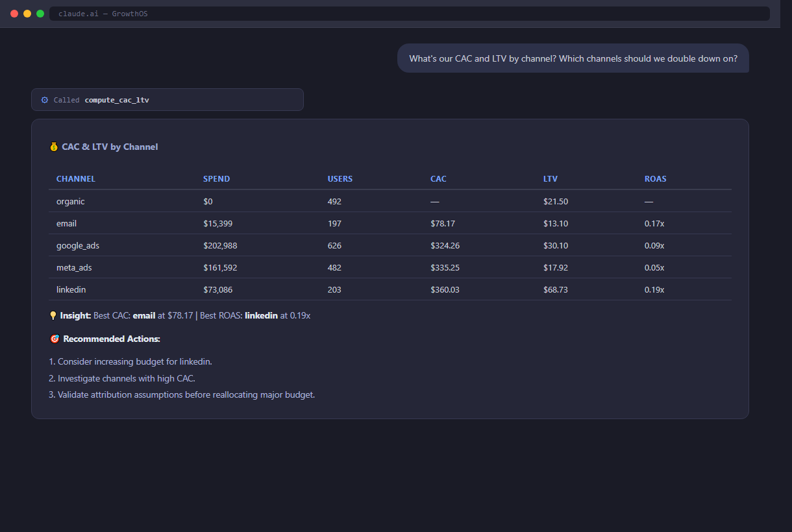Click the 492 users value

pos(334,201)
